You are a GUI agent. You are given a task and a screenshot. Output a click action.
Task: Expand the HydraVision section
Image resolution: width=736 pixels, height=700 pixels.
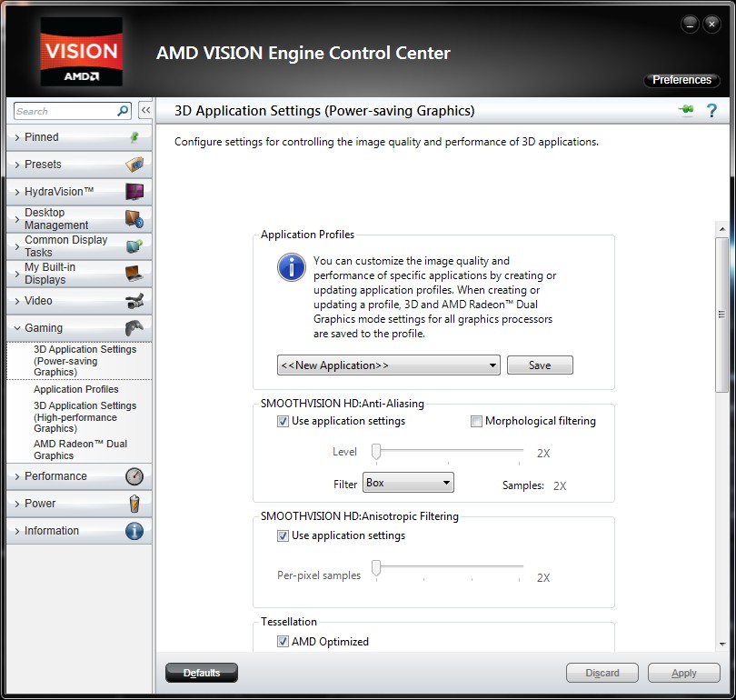(79, 192)
